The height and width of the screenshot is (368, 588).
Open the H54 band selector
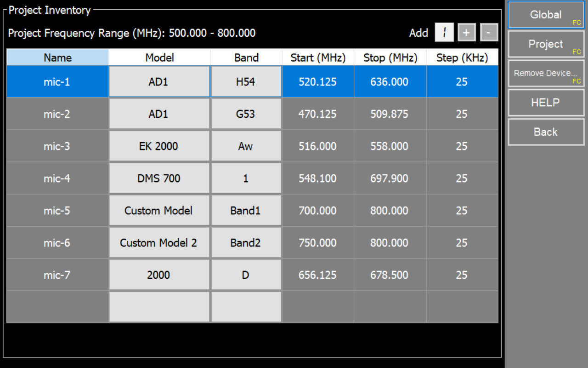pyautogui.click(x=246, y=81)
